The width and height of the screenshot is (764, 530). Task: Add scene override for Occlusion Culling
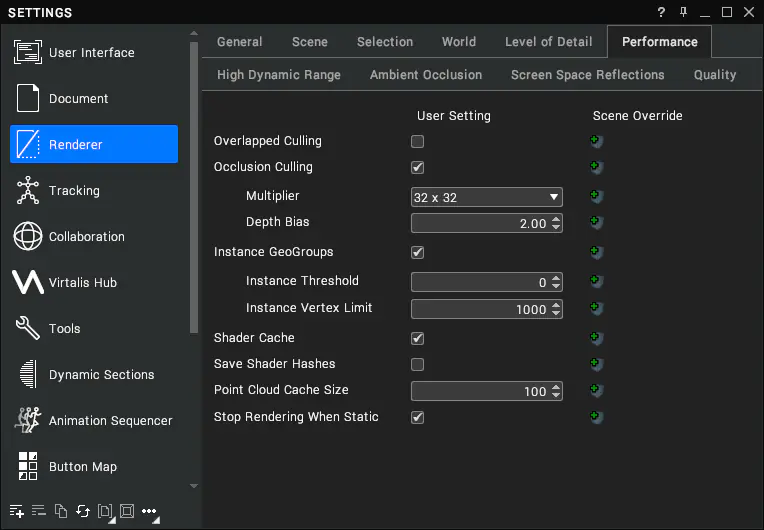click(596, 167)
